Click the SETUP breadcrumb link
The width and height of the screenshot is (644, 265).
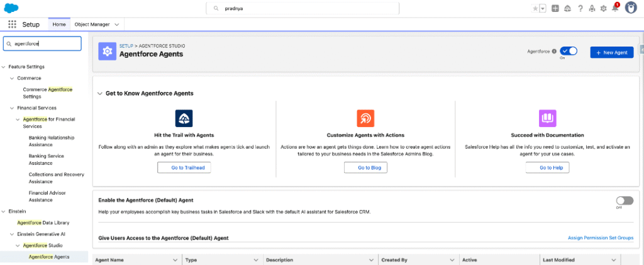pyautogui.click(x=126, y=46)
